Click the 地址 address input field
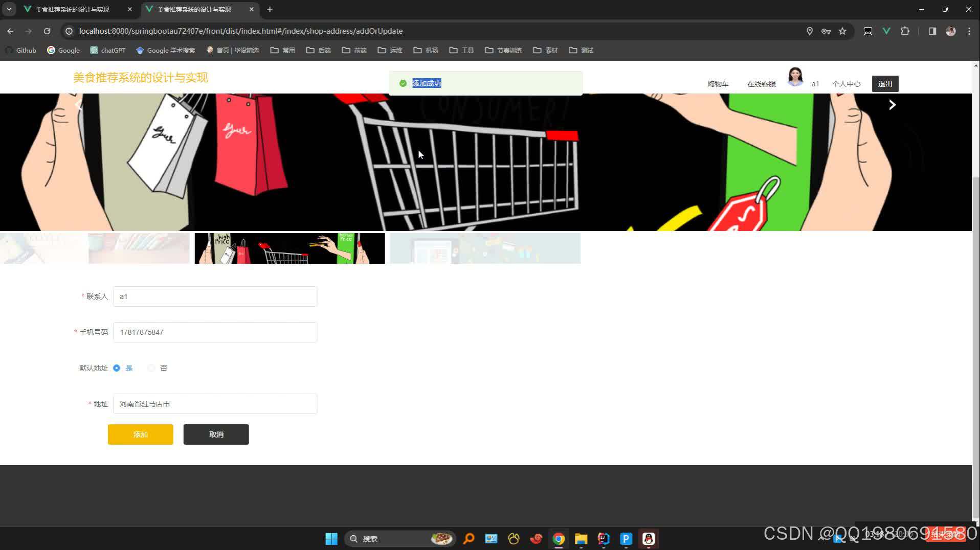The image size is (980, 550). tap(214, 403)
